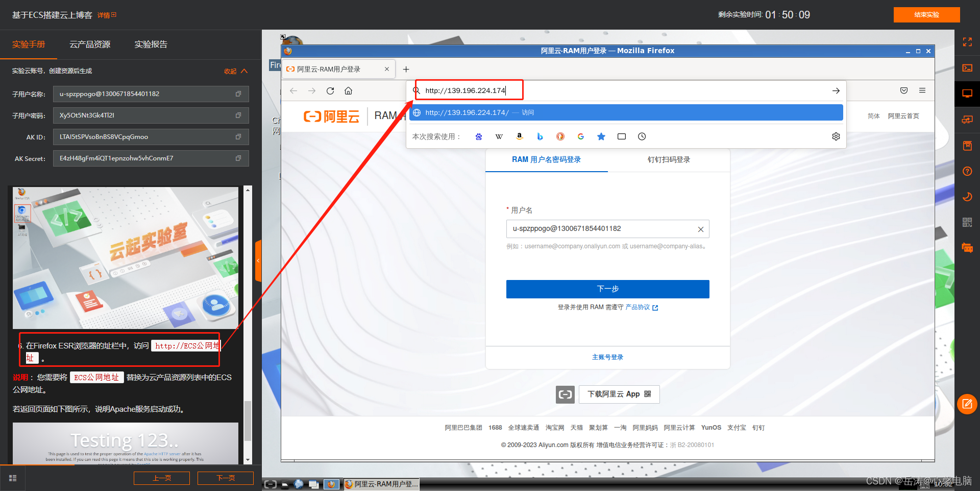Switch language with 简体 link
The width and height of the screenshot is (980, 491).
click(x=874, y=116)
